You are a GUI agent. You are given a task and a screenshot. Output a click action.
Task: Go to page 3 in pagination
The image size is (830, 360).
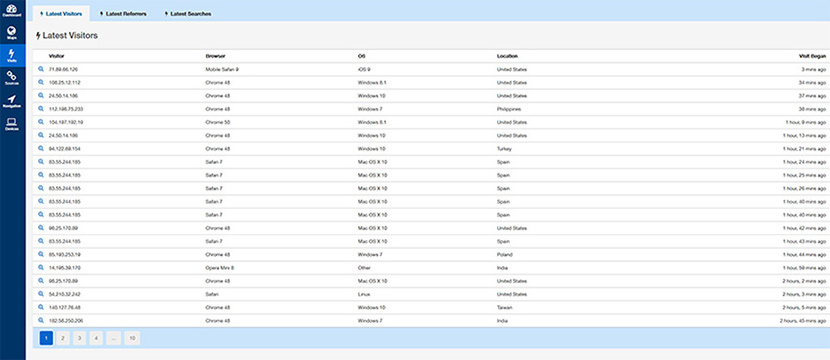pyautogui.click(x=79, y=338)
